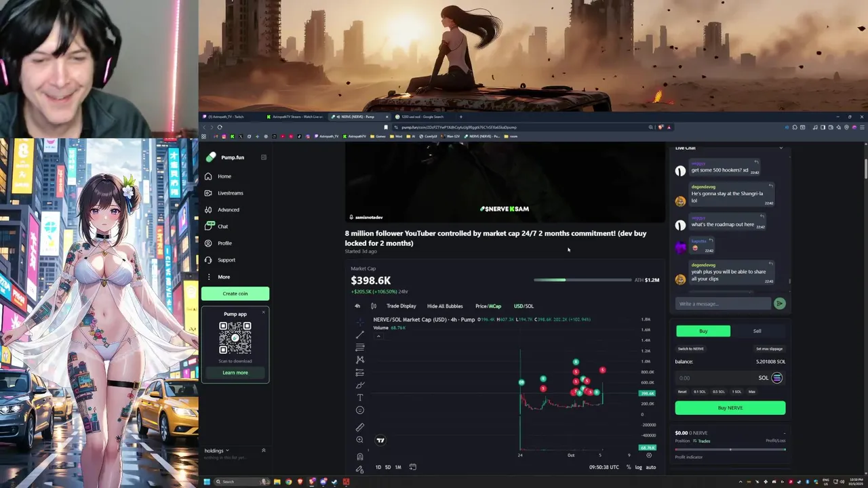Viewport: 868px width, 488px height.
Task: Send the live chat message
Action: pos(780,304)
